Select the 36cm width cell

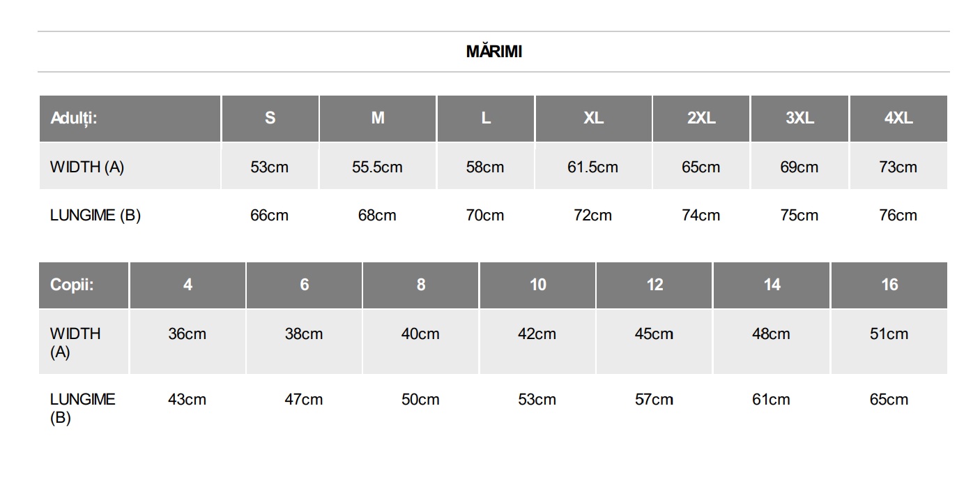tap(187, 334)
